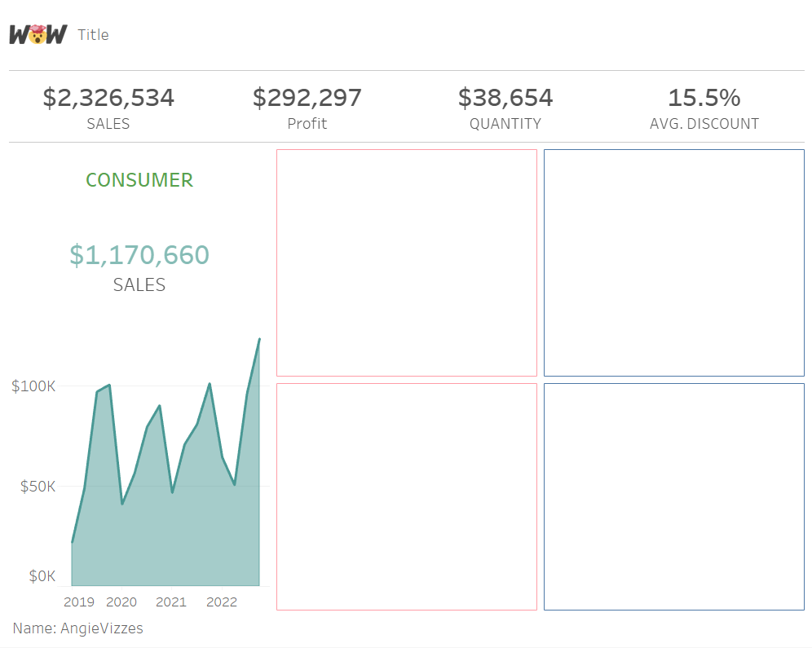
Task: Click the AVG. DISCOUNT label
Action: [704, 124]
